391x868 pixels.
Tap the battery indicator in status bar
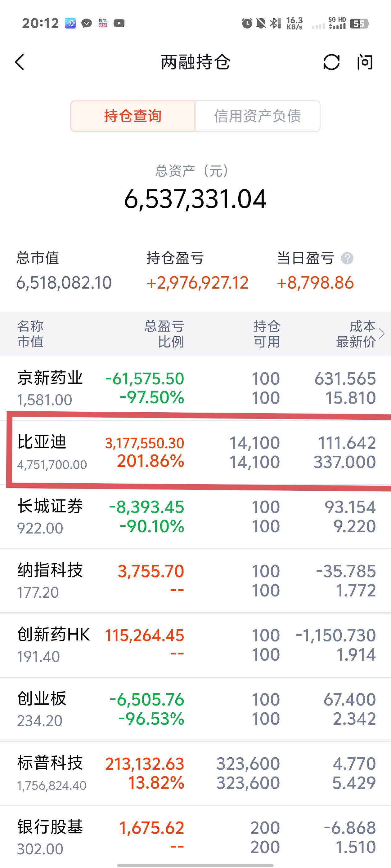click(x=360, y=24)
